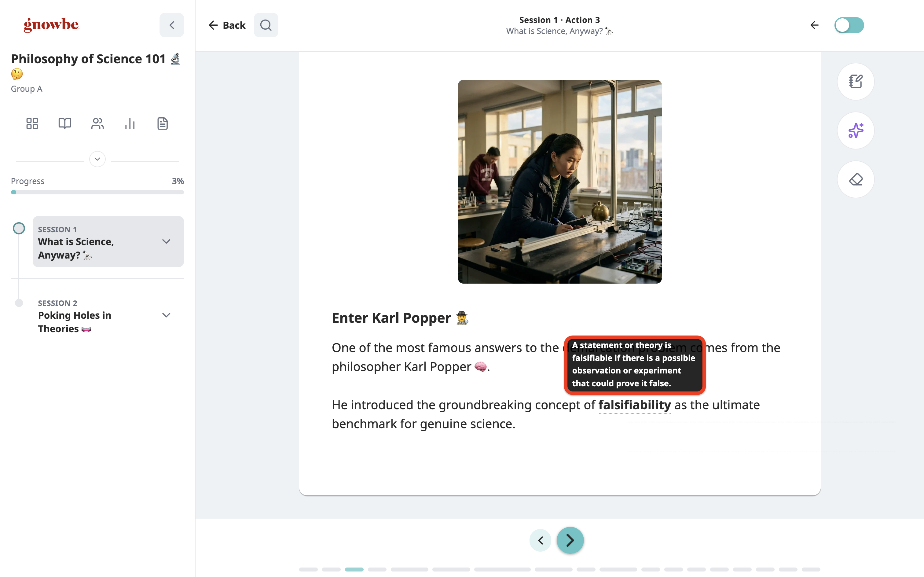
Task: Go to the previous action page
Action: click(x=540, y=540)
